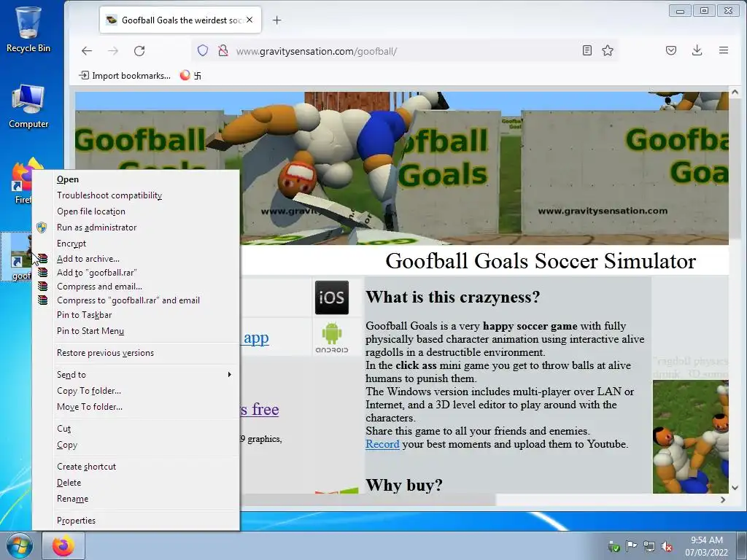Choose Pin to Start Menu
Viewport: 747px width, 560px height.
(136, 331)
